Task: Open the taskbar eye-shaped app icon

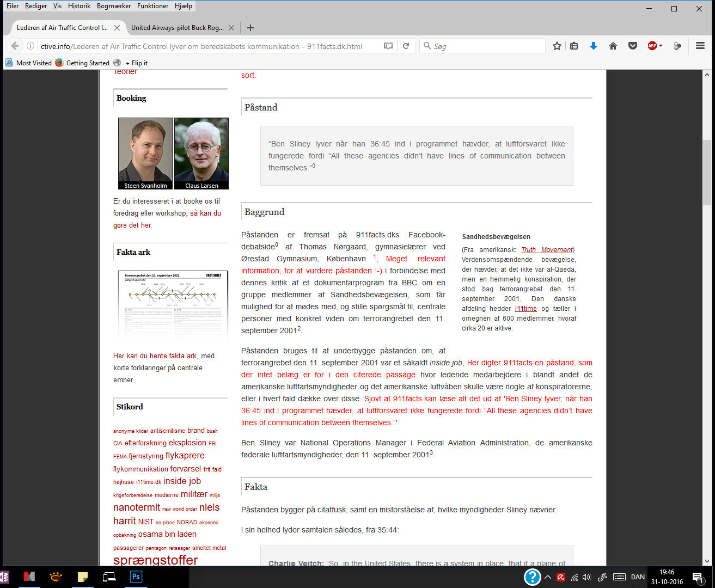Action: click(56, 577)
